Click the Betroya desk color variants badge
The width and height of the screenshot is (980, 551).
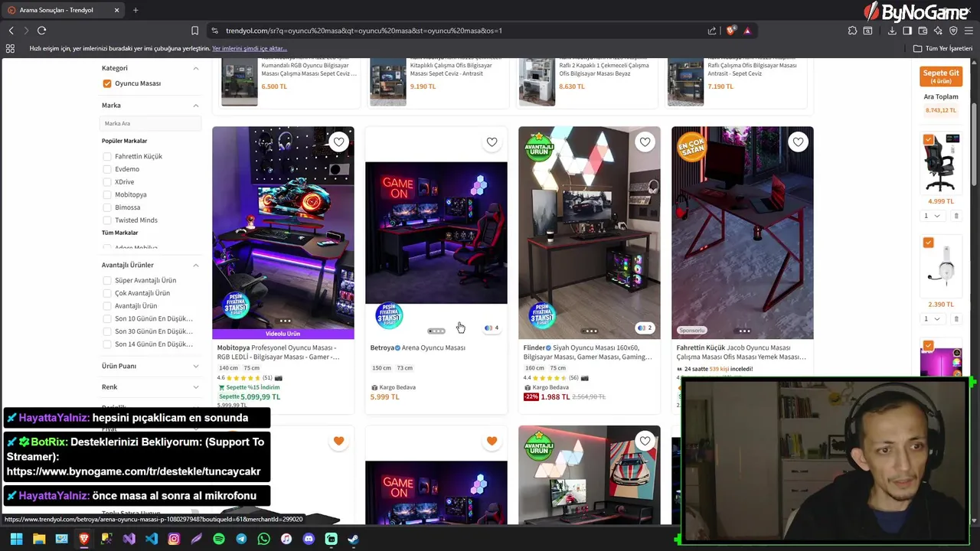tap(492, 328)
